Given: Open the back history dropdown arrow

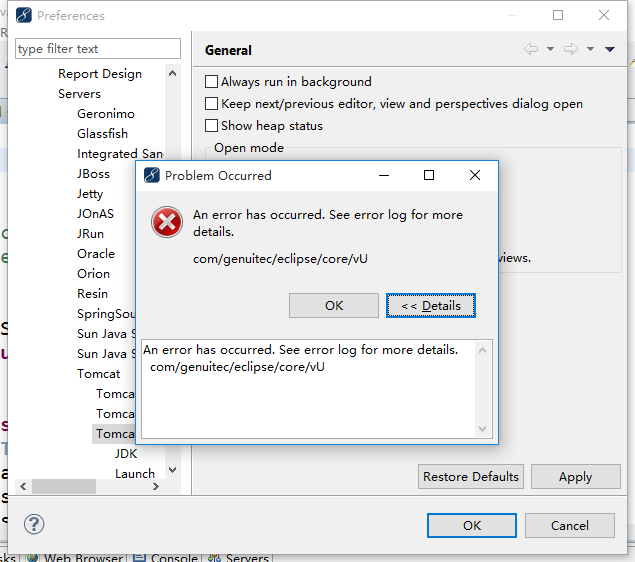Looking at the screenshot, I should pyautogui.click(x=550, y=49).
